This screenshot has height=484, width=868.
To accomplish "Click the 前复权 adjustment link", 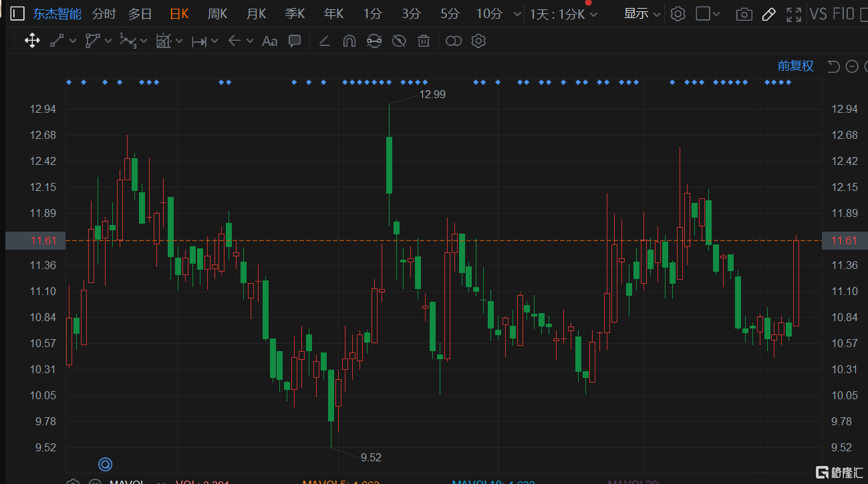I will pos(796,66).
